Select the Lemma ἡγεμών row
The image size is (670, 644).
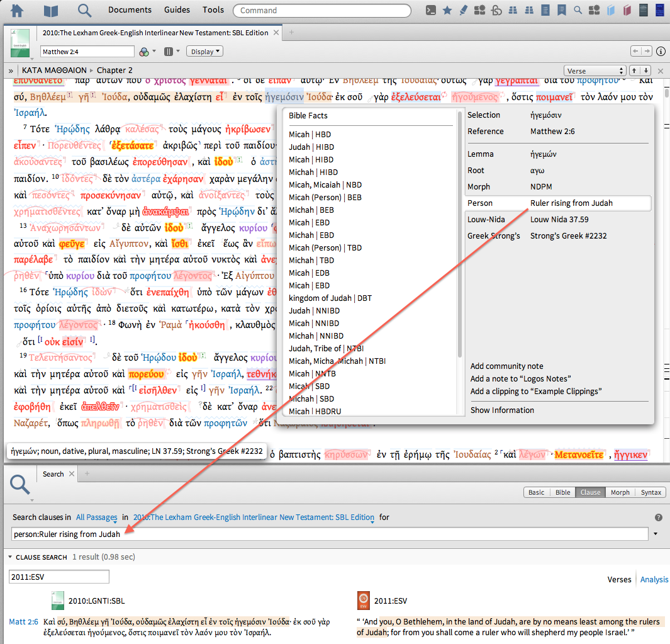[x=557, y=154]
